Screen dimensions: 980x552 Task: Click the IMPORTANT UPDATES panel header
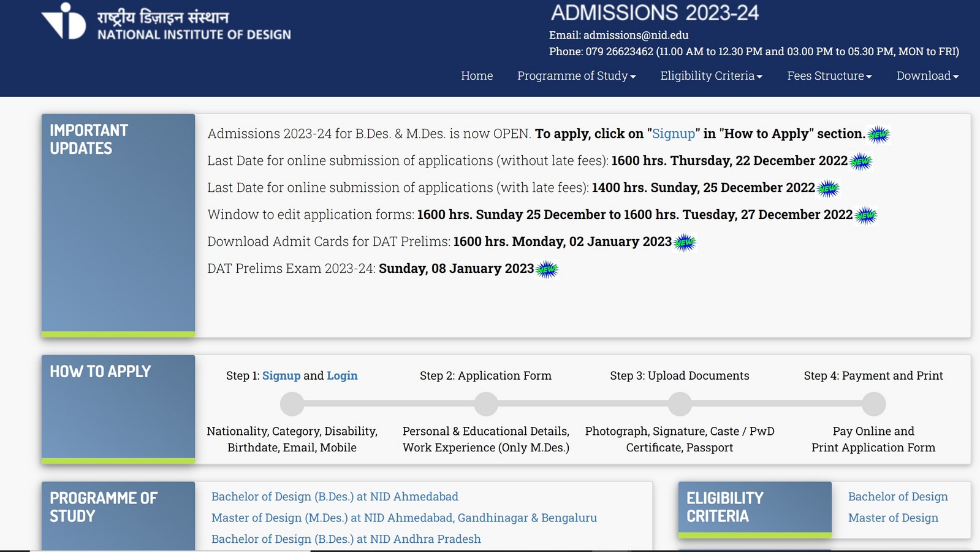click(118, 225)
